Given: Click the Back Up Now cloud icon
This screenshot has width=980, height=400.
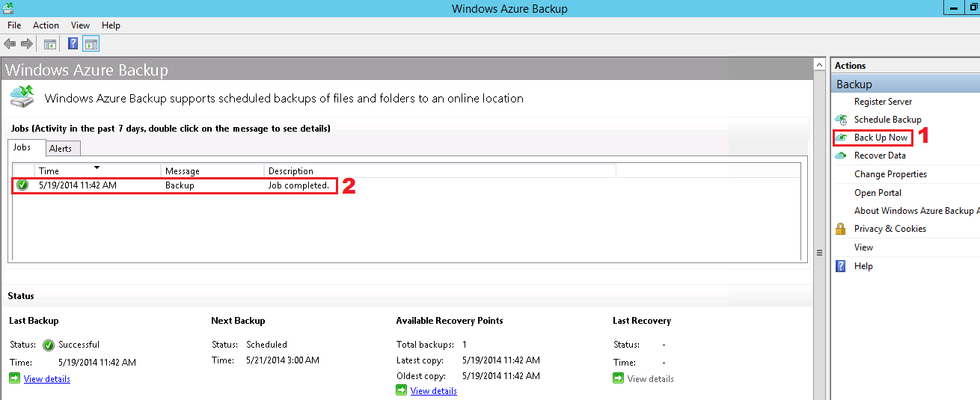Looking at the screenshot, I should coord(841,138).
